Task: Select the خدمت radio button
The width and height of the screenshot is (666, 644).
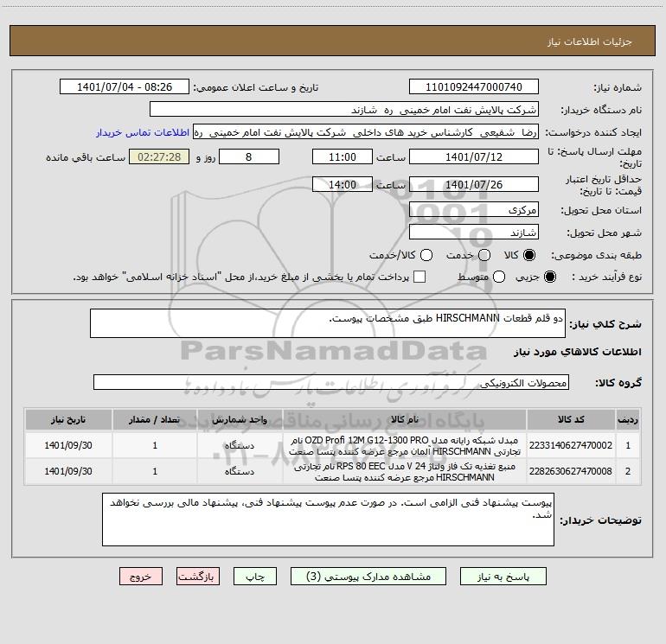Action: pos(484,255)
